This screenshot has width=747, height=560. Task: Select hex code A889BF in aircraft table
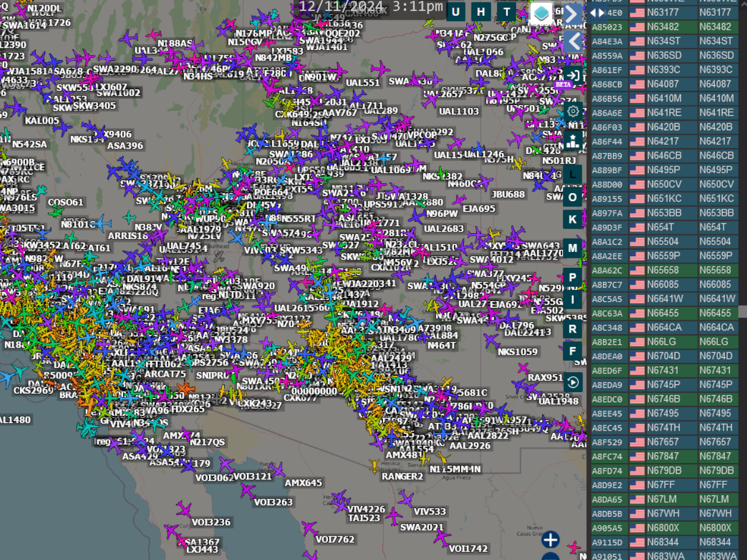click(607, 170)
